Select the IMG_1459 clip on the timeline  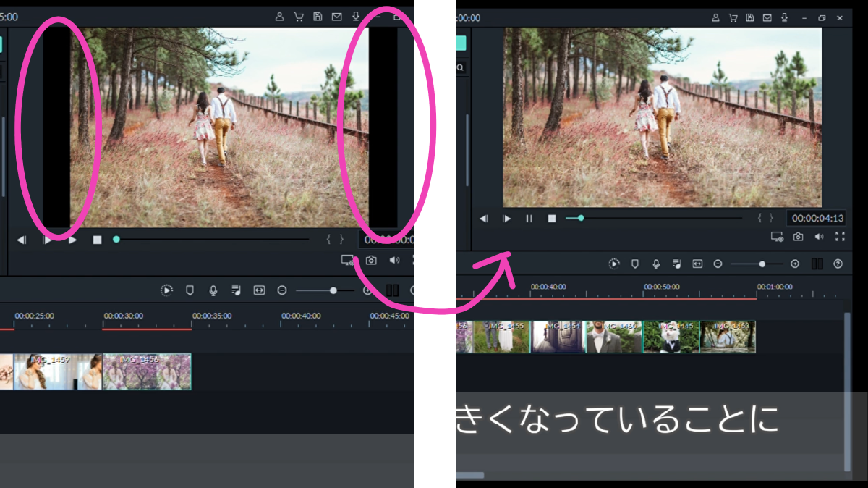58,371
